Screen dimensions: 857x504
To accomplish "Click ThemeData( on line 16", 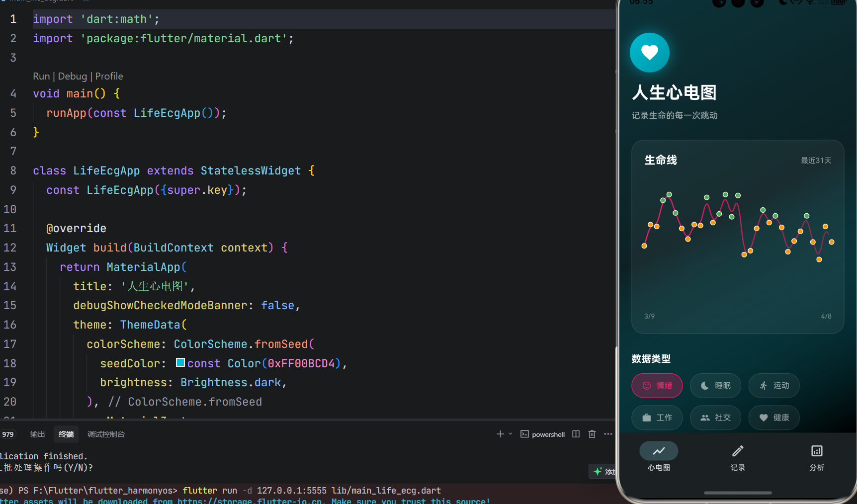I will 154,325.
